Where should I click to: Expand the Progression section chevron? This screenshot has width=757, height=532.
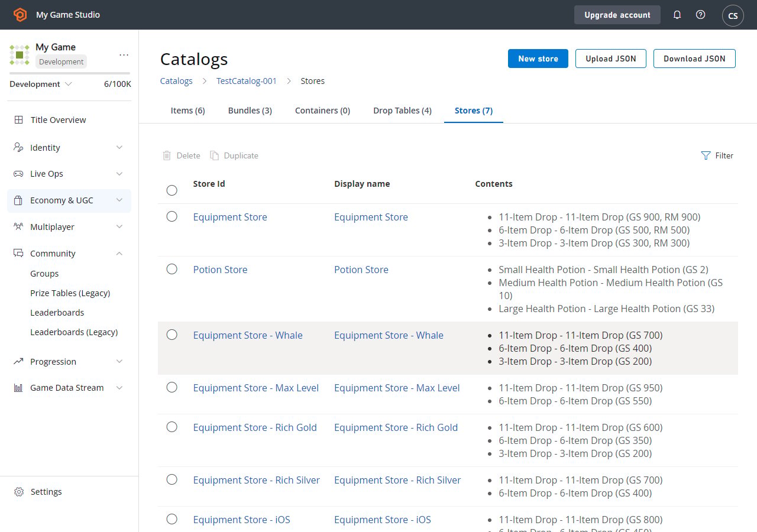coord(119,362)
